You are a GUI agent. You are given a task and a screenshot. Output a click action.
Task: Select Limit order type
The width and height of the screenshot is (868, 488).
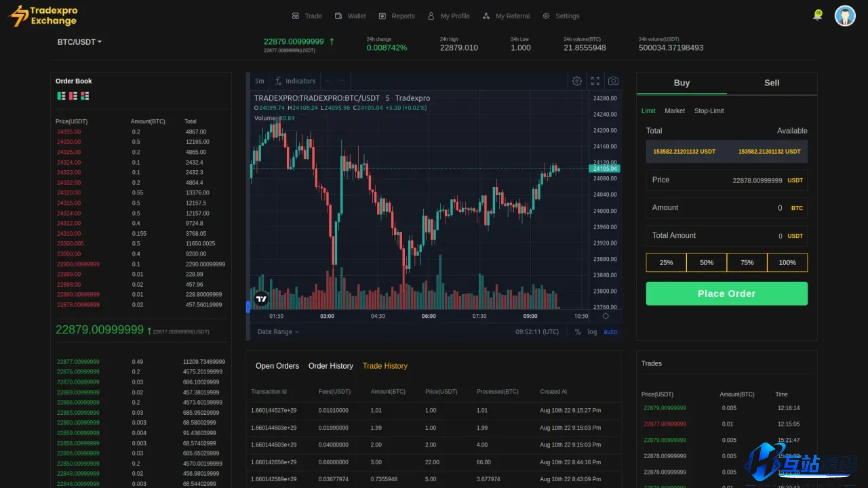click(x=648, y=110)
